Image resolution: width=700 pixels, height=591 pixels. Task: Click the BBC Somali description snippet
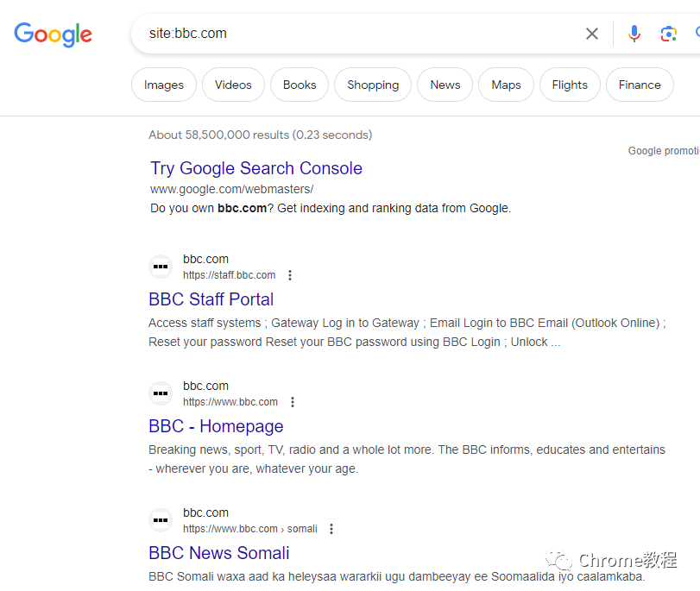[397, 576]
